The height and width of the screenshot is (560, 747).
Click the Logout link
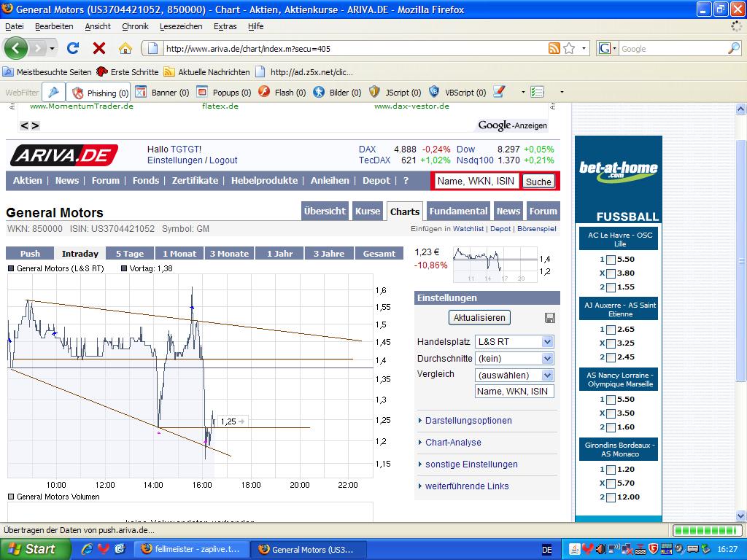pyautogui.click(x=223, y=160)
